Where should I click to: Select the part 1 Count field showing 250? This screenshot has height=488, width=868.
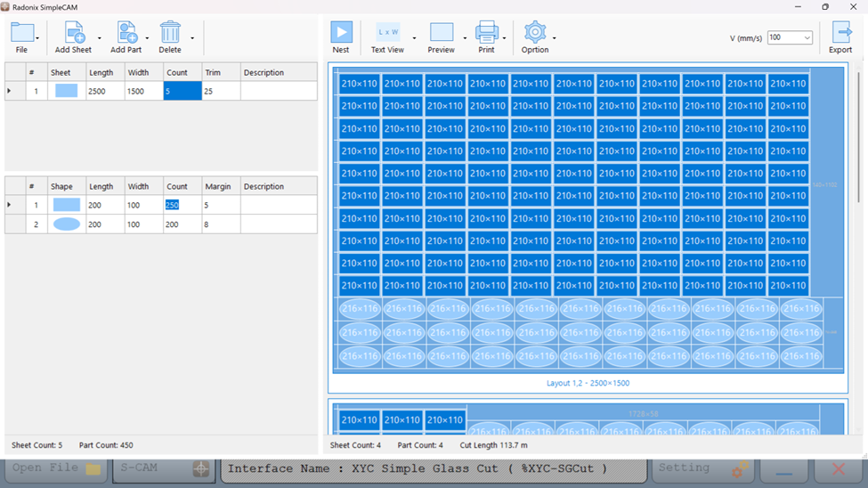183,205
